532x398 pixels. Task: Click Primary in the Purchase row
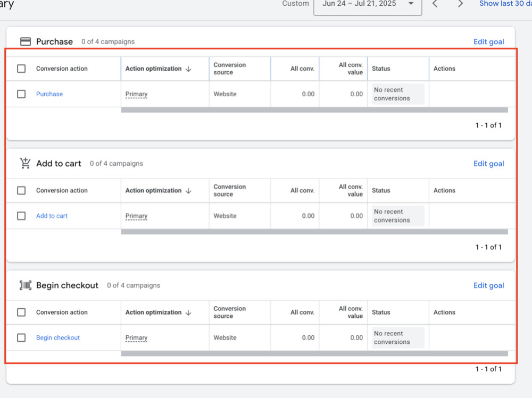click(136, 94)
